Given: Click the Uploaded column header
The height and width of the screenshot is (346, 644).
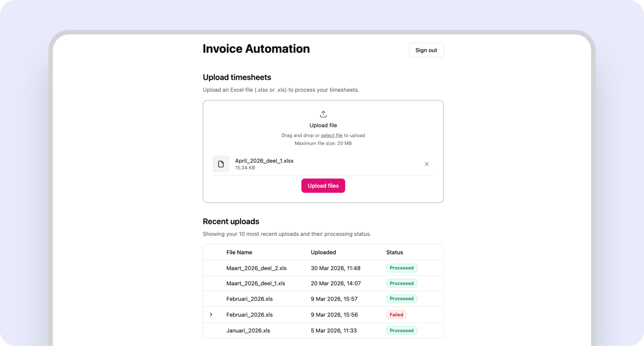Looking at the screenshot, I should 323,252.
